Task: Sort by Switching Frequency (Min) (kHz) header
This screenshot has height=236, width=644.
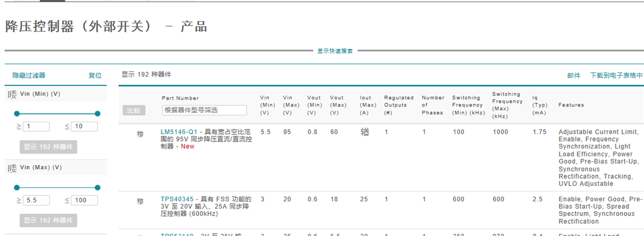Action: point(468,105)
